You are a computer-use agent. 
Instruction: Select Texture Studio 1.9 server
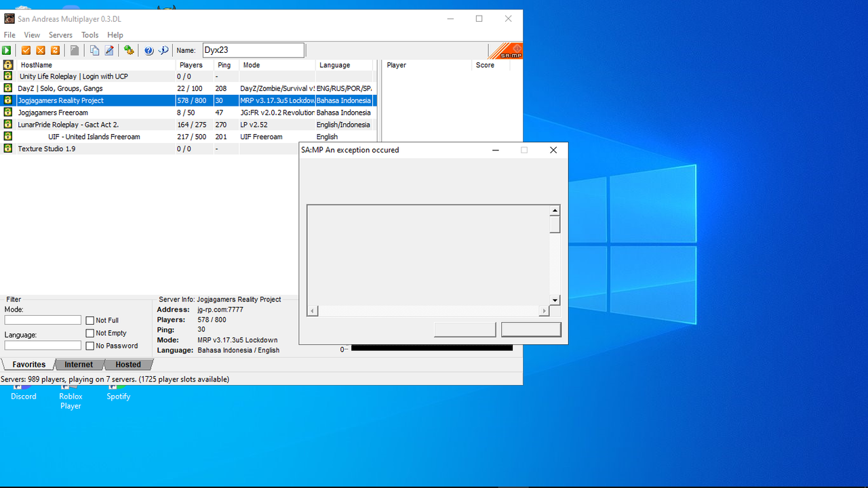coord(151,148)
